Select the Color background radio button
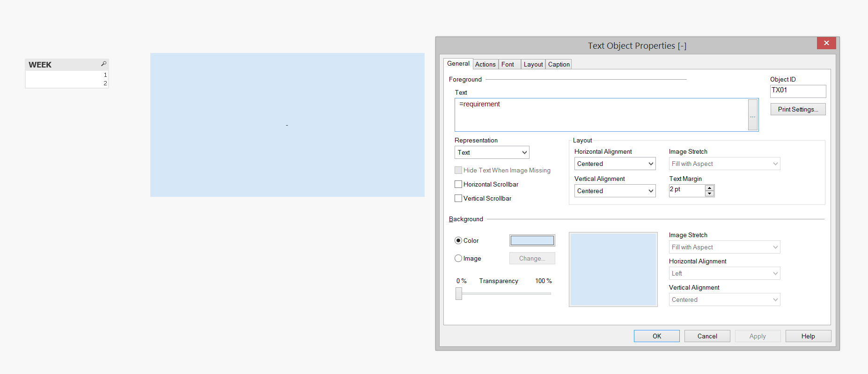 [458, 240]
